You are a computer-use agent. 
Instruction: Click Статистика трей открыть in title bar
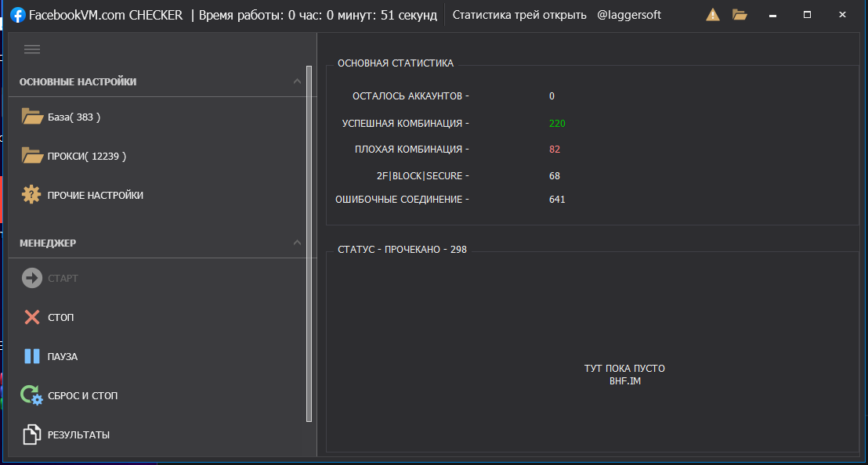point(519,15)
